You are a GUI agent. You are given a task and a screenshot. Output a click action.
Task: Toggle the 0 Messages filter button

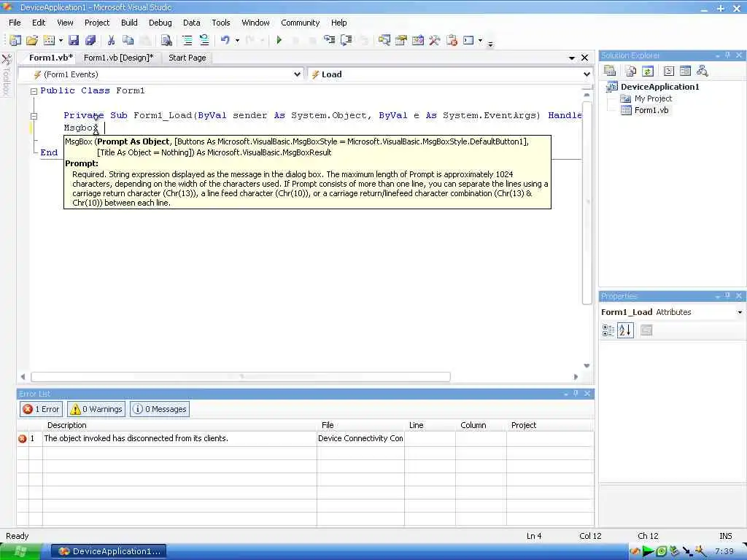pos(160,409)
